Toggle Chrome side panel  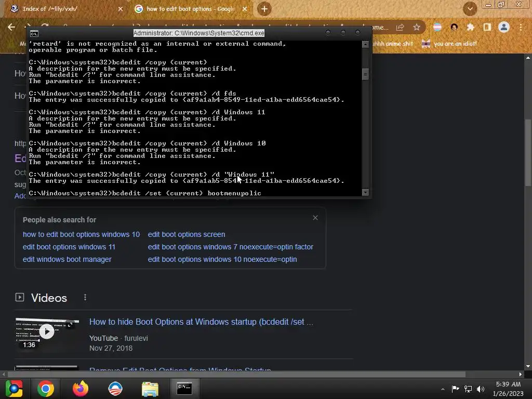click(x=487, y=27)
